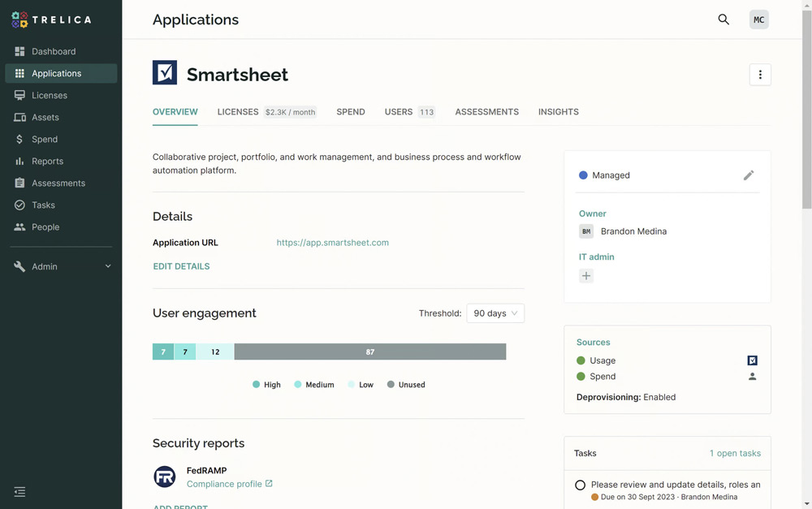The width and height of the screenshot is (812, 509).
Task: Click the 1 open tasks link
Action: click(x=735, y=453)
